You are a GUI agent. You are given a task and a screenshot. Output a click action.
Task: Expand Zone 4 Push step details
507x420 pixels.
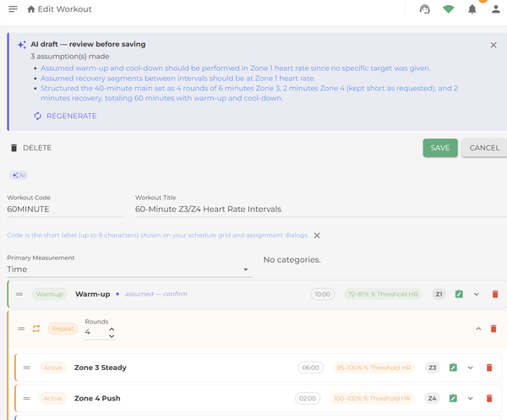[471, 398]
